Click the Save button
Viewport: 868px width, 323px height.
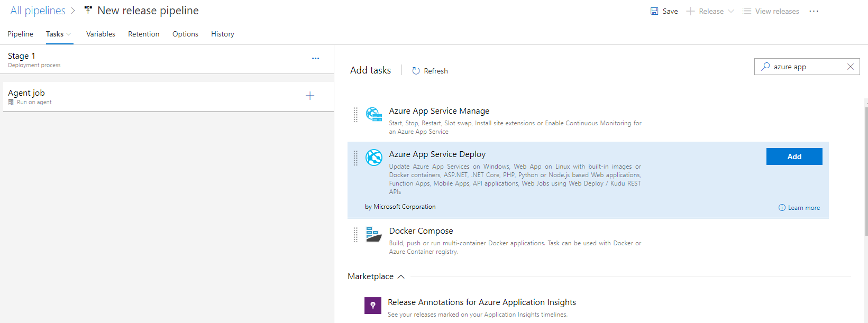coord(664,11)
